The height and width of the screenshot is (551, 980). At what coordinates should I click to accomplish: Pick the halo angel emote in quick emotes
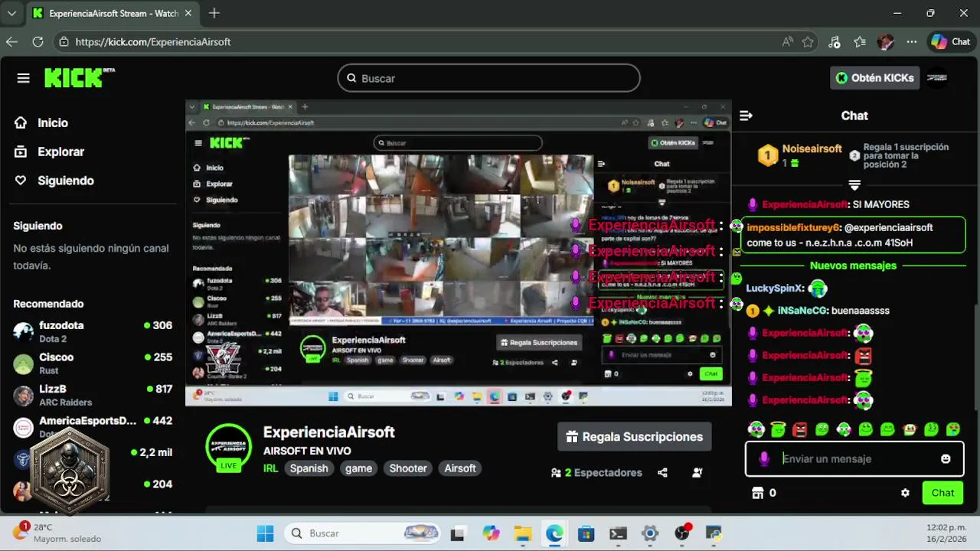coord(778,429)
